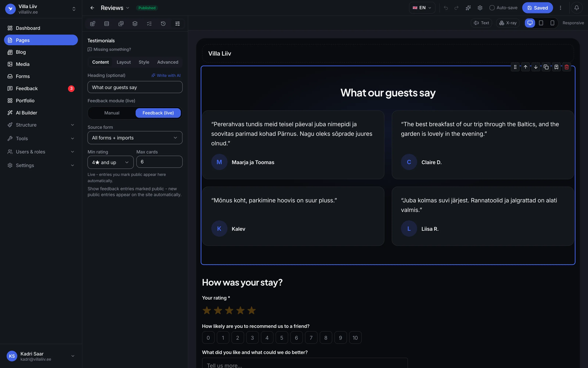Open the AI sparkles tool
The height and width of the screenshot is (368, 588).
pos(468,8)
